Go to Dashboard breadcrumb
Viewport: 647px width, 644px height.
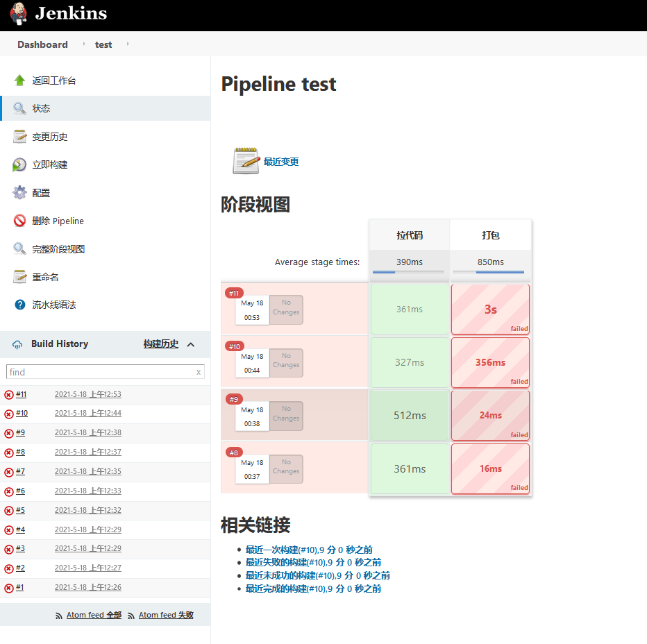pyautogui.click(x=42, y=44)
